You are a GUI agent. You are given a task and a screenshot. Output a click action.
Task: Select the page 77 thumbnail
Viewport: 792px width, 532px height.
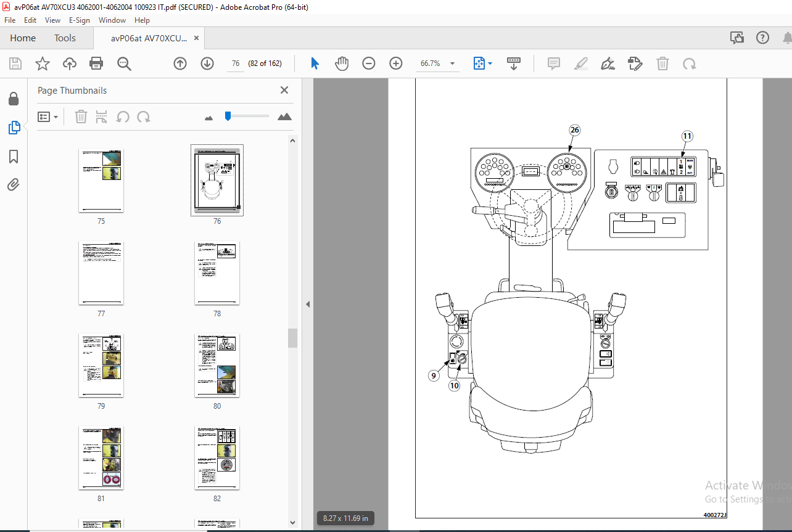pyautogui.click(x=101, y=273)
